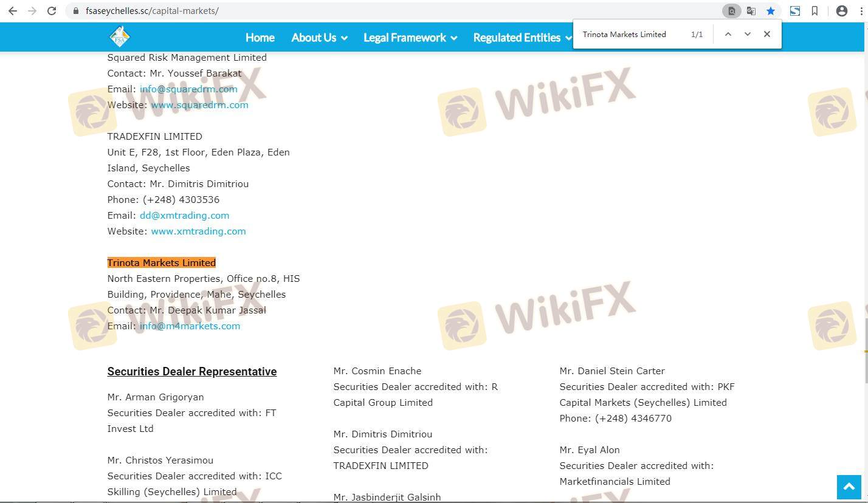Viewport: 868px width, 503px height.
Task: Click the blue bookmark star
Action: 771,11
